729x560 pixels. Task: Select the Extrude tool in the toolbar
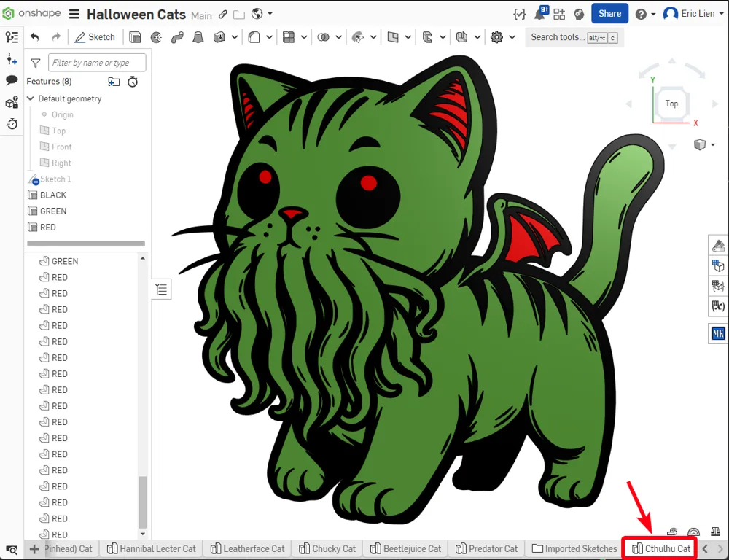pos(133,37)
